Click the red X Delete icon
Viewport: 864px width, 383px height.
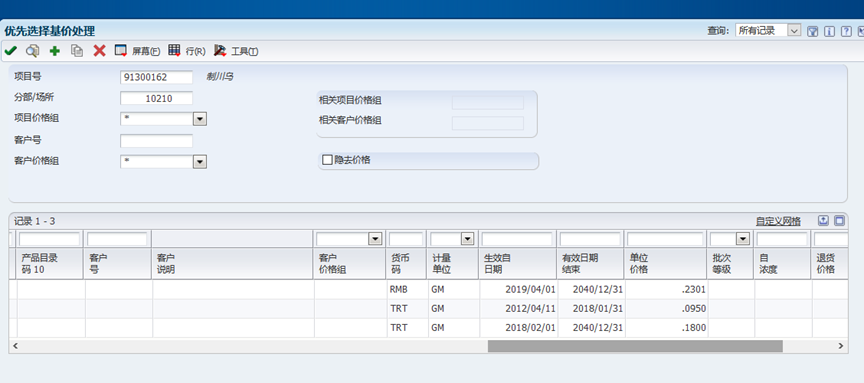[99, 51]
